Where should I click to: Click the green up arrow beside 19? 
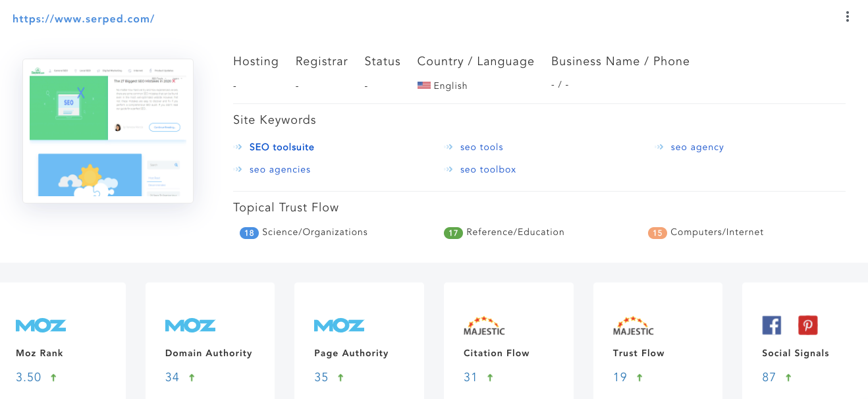639,378
